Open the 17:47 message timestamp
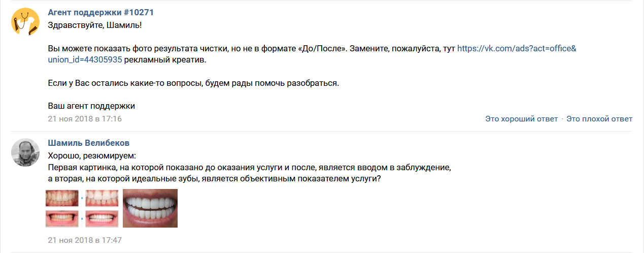Image resolution: width=644 pixels, height=253 pixels. point(85,239)
